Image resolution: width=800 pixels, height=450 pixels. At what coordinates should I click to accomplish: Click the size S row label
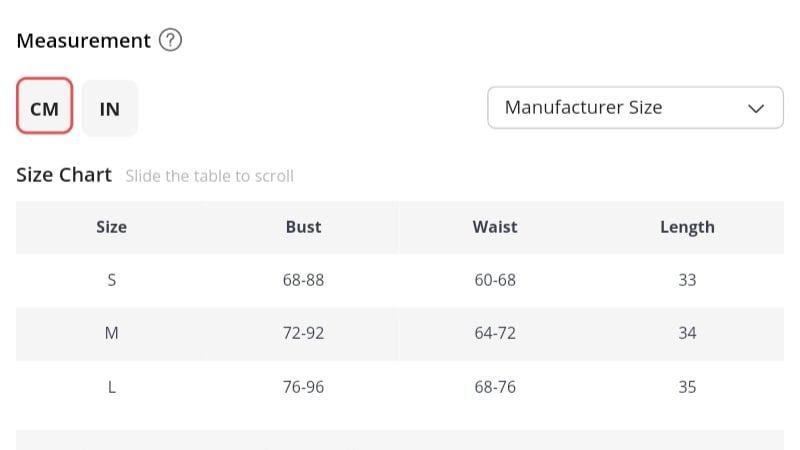tap(111, 280)
